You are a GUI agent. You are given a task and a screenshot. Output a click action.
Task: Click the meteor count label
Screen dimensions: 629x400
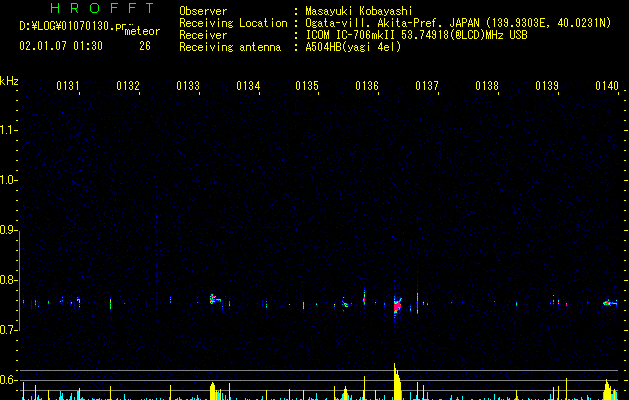coord(142,31)
